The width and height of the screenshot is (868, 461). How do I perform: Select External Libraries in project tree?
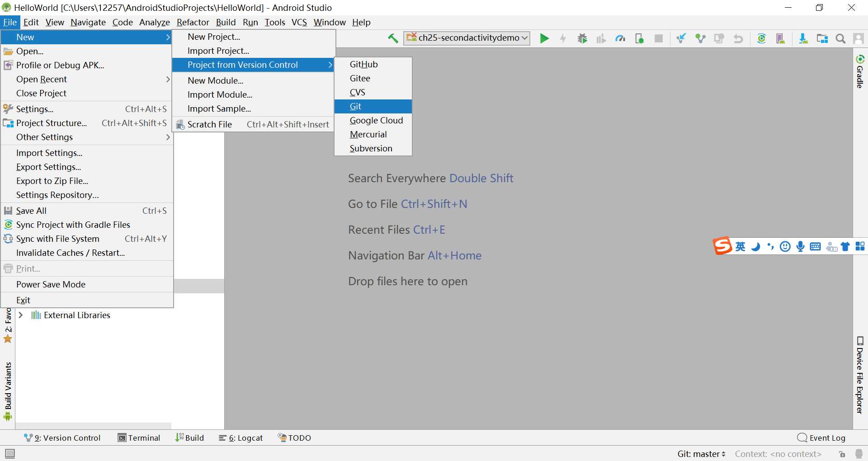pyautogui.click(x=77, y=315)
